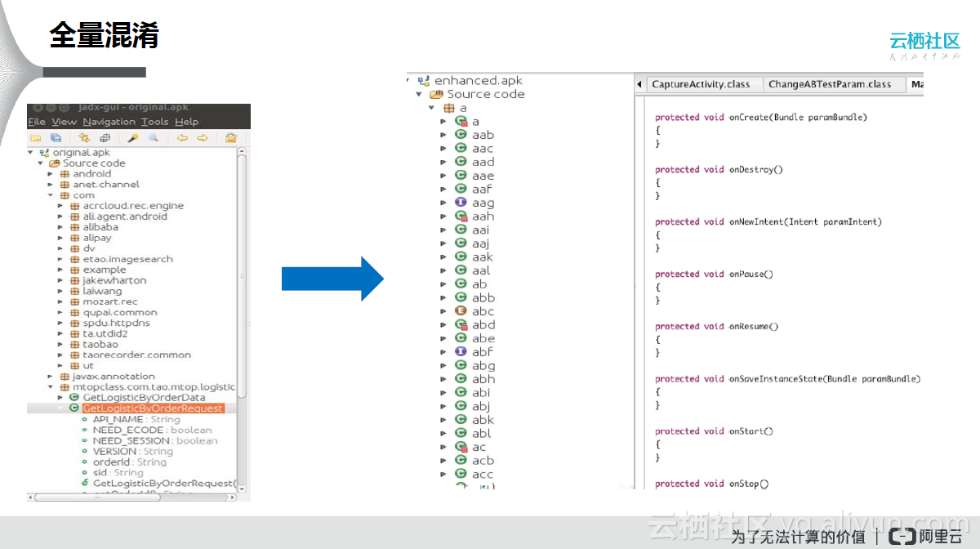Click the magnifier search toolbar icon
980x549 pixels.
point(153,138)
